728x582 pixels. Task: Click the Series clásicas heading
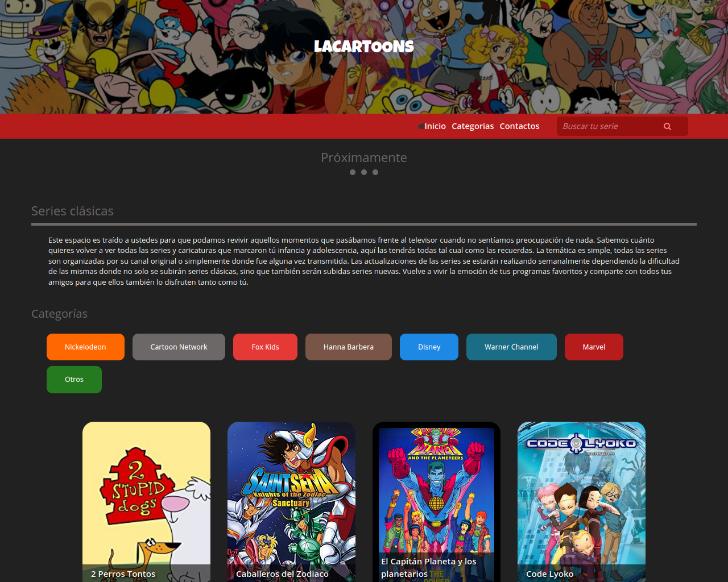coord(72,211)
